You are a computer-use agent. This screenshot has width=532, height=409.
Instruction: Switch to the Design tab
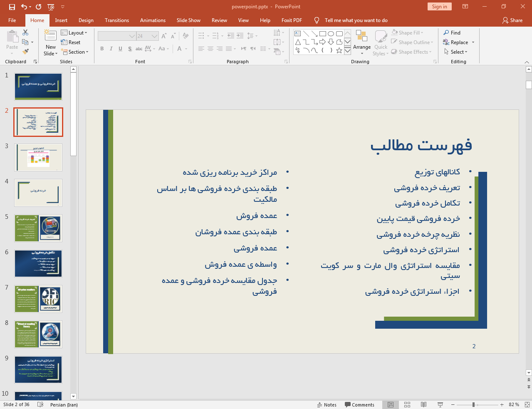click(86, 20)
